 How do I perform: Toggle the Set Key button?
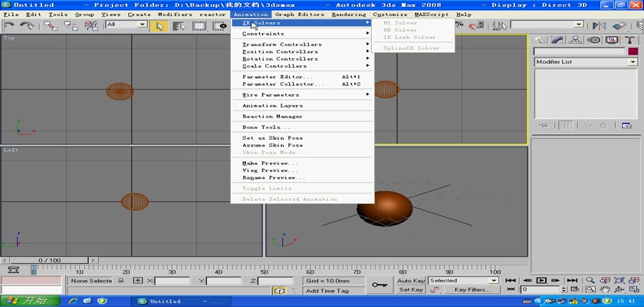410,290
